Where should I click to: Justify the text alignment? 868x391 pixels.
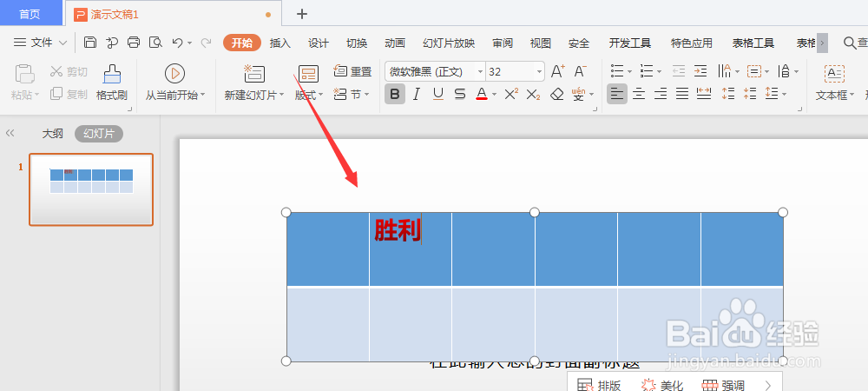click(x=682, y=94)
